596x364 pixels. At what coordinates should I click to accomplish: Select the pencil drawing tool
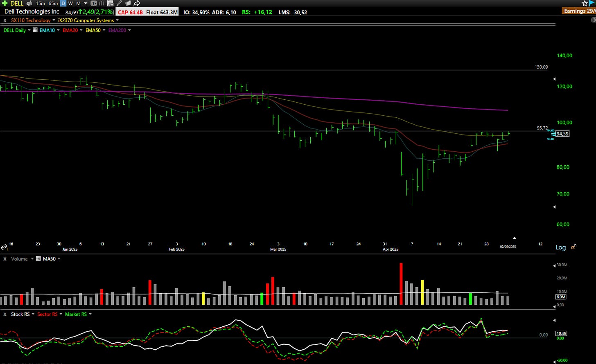tap(119, 3)
